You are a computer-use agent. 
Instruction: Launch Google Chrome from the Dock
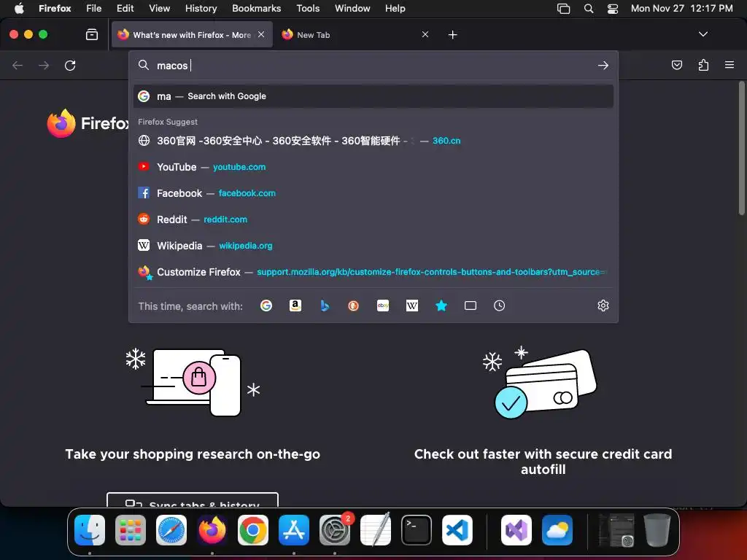pos(253,530)
